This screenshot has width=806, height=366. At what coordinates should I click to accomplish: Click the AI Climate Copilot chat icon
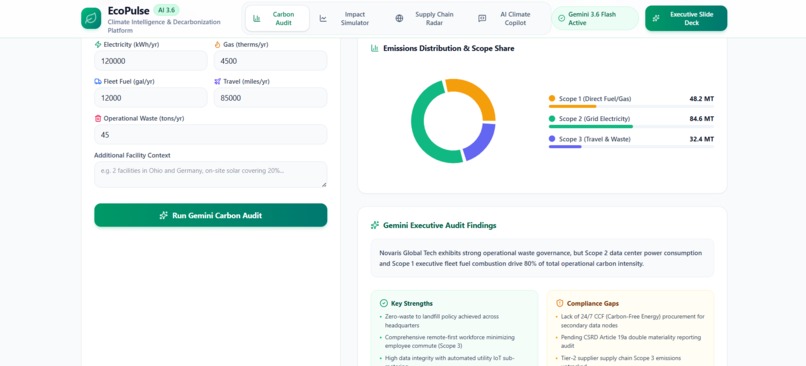click(482, 19)
